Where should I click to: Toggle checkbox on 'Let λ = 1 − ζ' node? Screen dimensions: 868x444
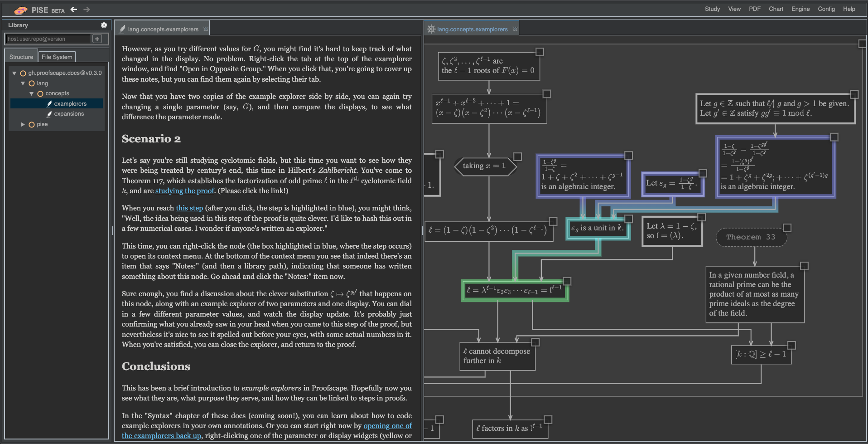[x=701, y=217]
